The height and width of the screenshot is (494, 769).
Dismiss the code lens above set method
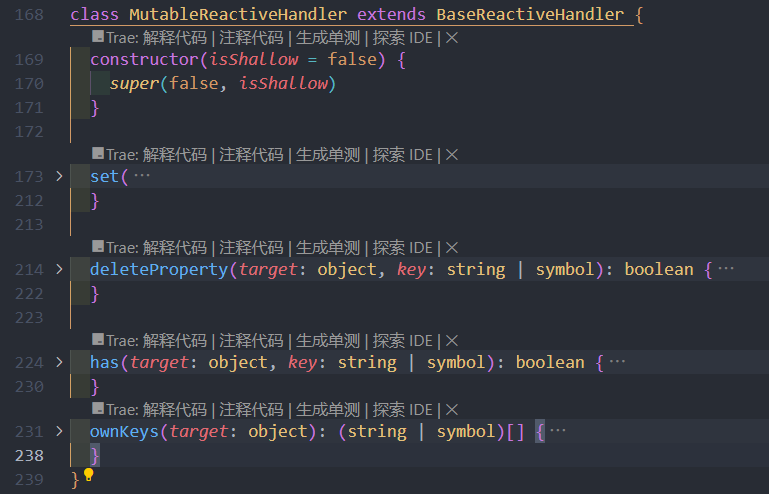click(x=451, y=155)
